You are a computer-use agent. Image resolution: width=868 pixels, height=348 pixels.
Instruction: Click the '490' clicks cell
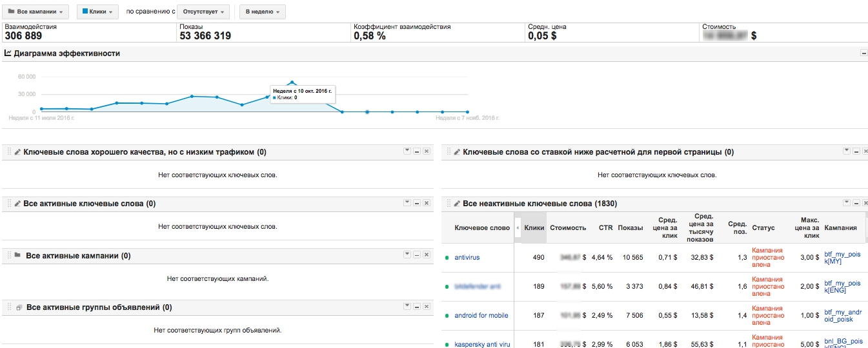539,257
